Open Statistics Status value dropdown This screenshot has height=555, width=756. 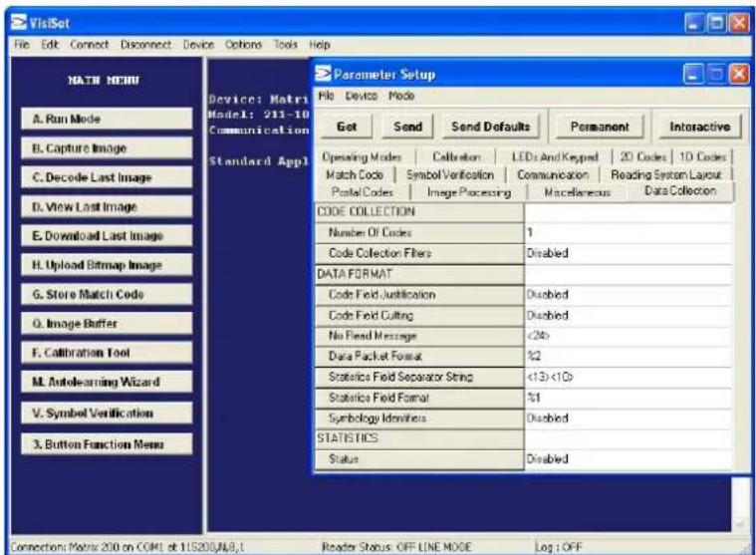[x=628, y=459]
